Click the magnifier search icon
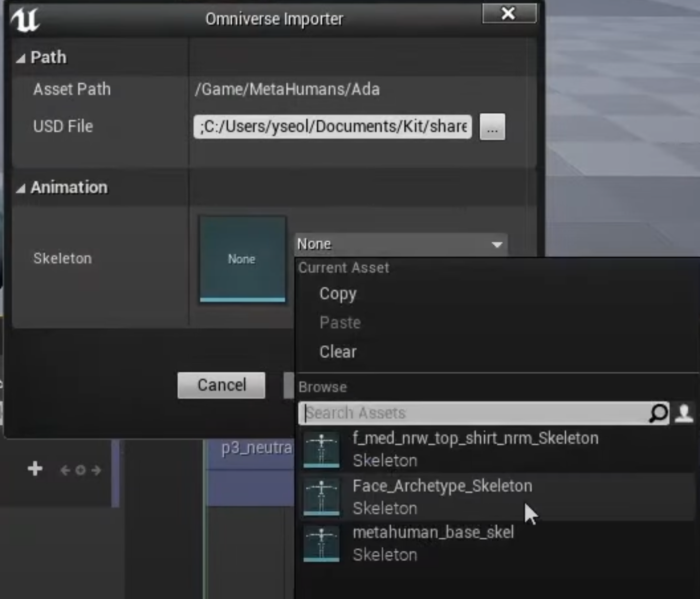 tap(659, 413)
